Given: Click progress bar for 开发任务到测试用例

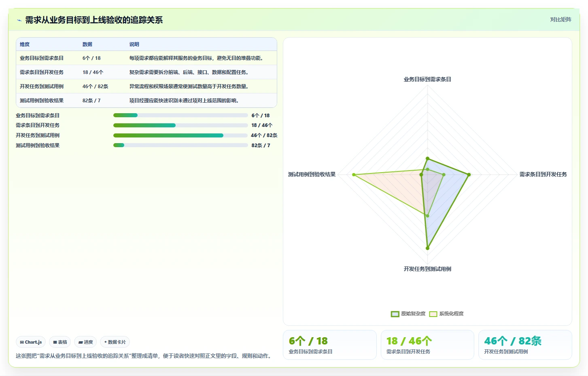Looking at the screenshot, I should [x=180, y=135].
